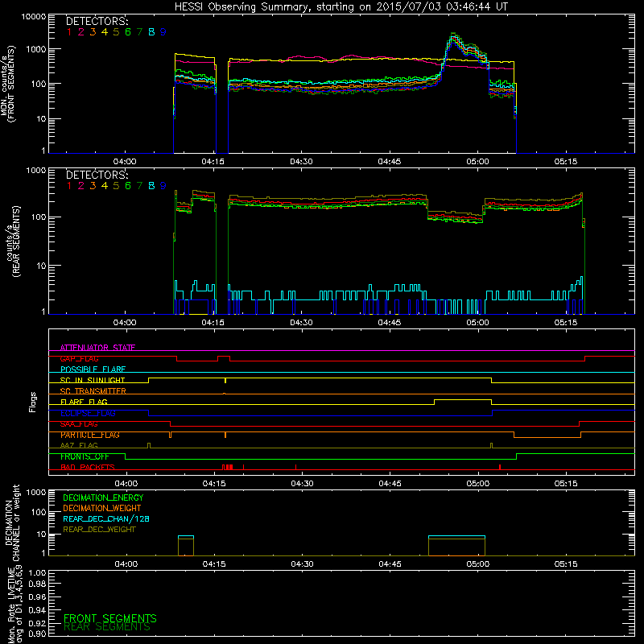Viewport: 644px width, 644px height.
Task: Click the Flags vertical axis title
Action: pyautogui.click(x=33, y=402)
